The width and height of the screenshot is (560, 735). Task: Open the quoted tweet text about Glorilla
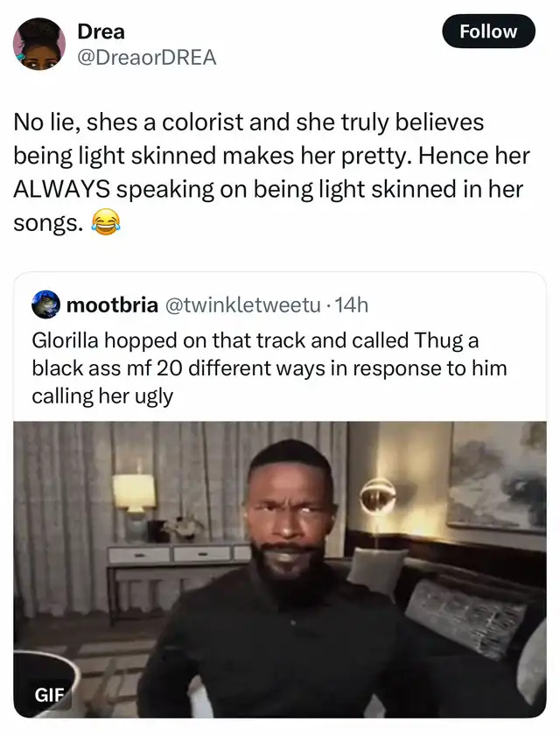click(x=269, y=368)
